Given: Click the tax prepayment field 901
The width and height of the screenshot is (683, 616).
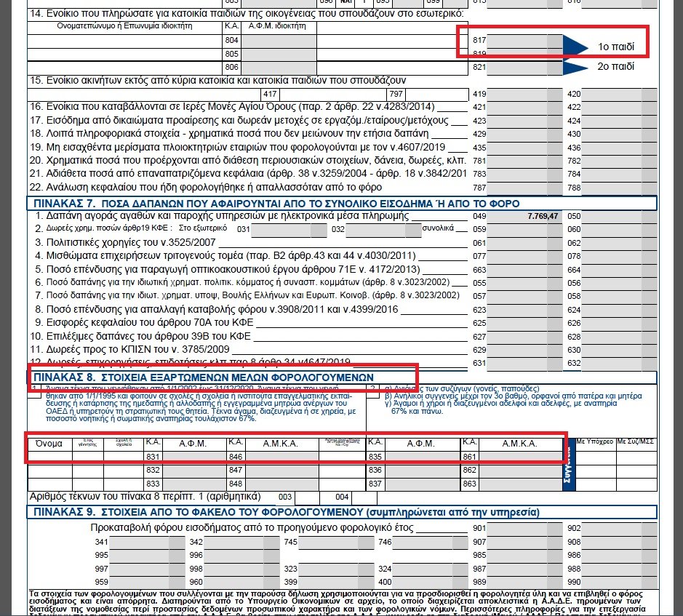Looking at the screenshot, I should point(524,529).
